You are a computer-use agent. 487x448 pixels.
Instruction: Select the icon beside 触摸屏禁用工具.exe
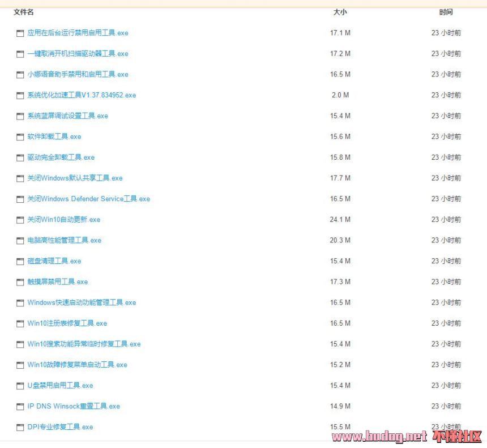[20, 283]
